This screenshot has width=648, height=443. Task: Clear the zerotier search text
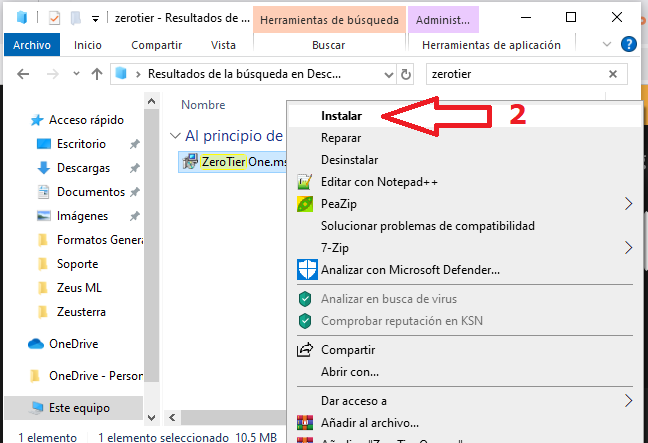click(613, 74)
